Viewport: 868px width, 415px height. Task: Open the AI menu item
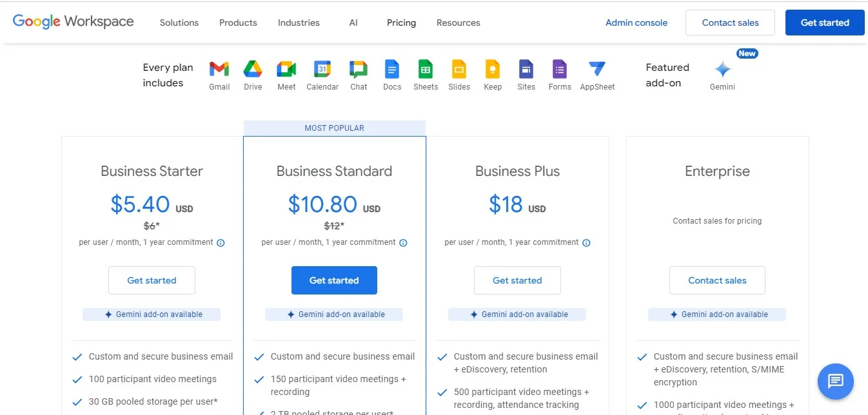[x=353, y=23]
